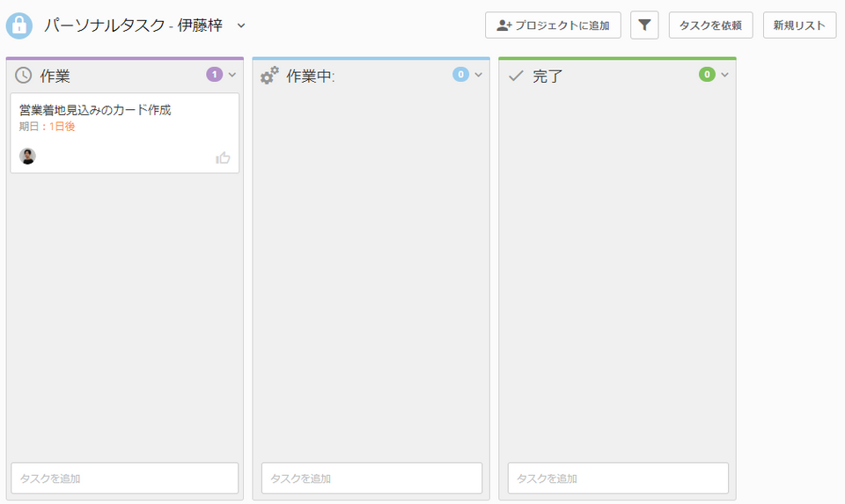The height and width of the screenshot is (504, 845).
Task: Click the 作業 list title
Action: click(x=55, y=76)
